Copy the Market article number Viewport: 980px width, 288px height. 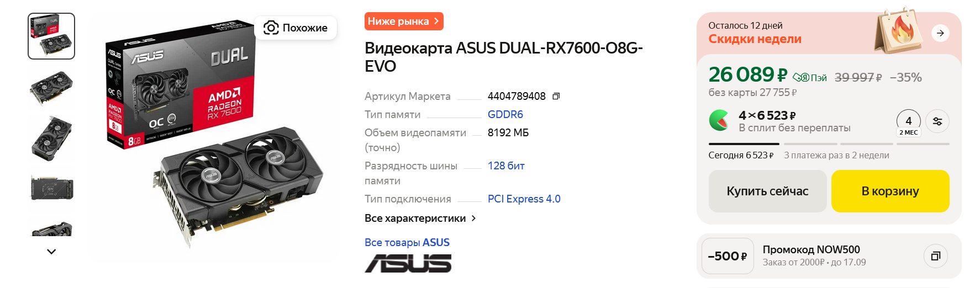pos(556,96)
